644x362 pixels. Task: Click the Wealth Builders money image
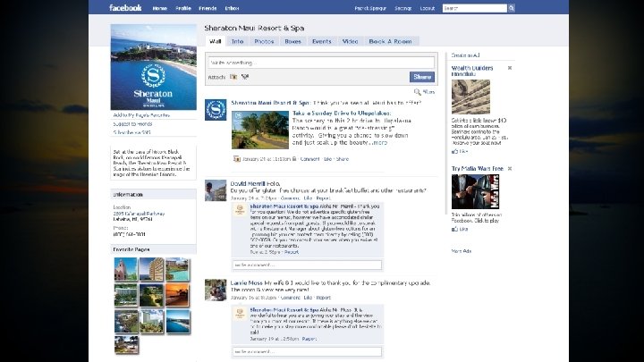470,97
